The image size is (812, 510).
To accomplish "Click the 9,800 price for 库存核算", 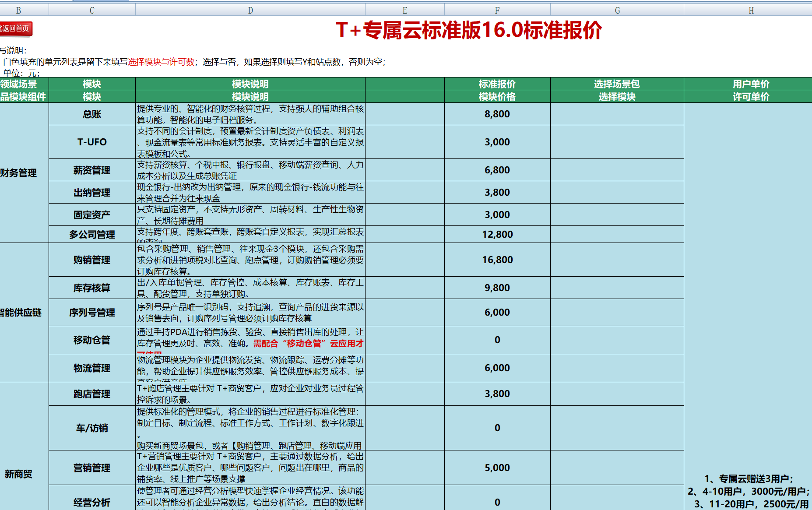I will [x=497, y=288].
